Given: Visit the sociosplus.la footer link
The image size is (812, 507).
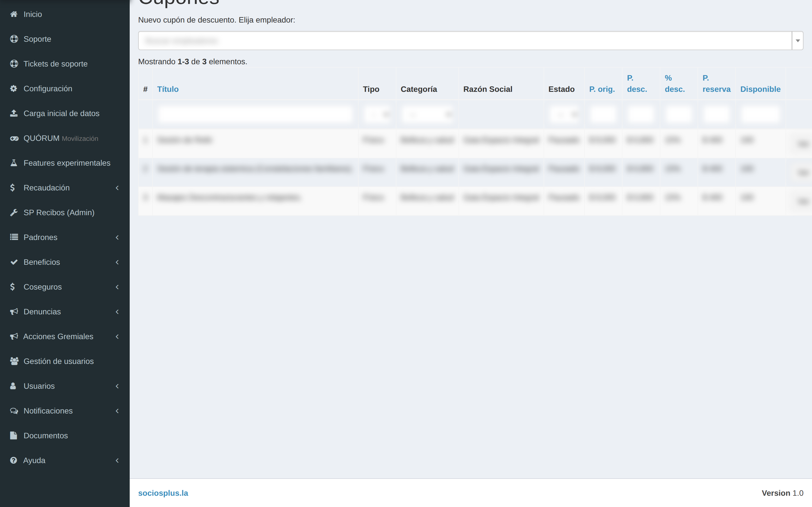Looking at the screenshot, I should (163, 493).
